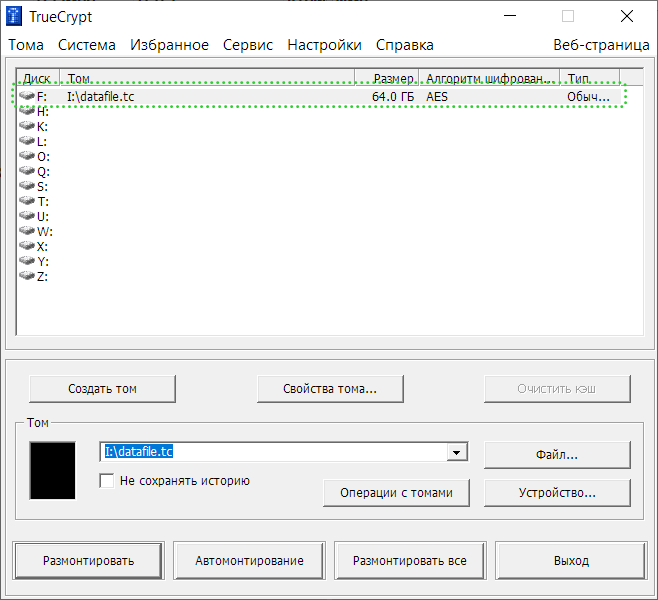Viewport: 658px width, 600px height.
Task: Click the Z: drive icon
Action: pos(27,276)
